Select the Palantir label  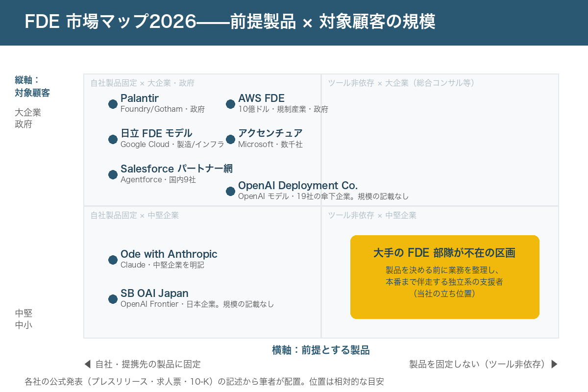[x=140, y=98]
